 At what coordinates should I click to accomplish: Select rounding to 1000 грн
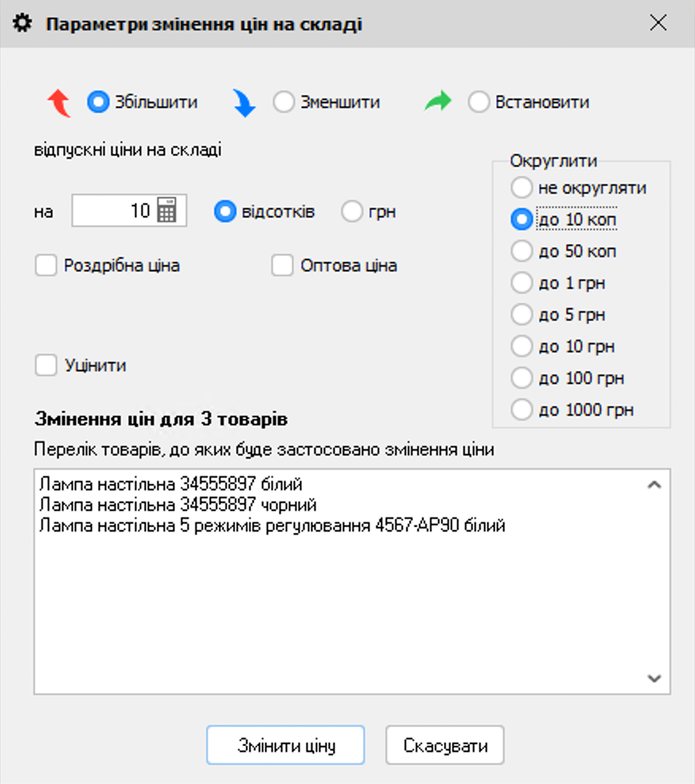coord(522,409)
